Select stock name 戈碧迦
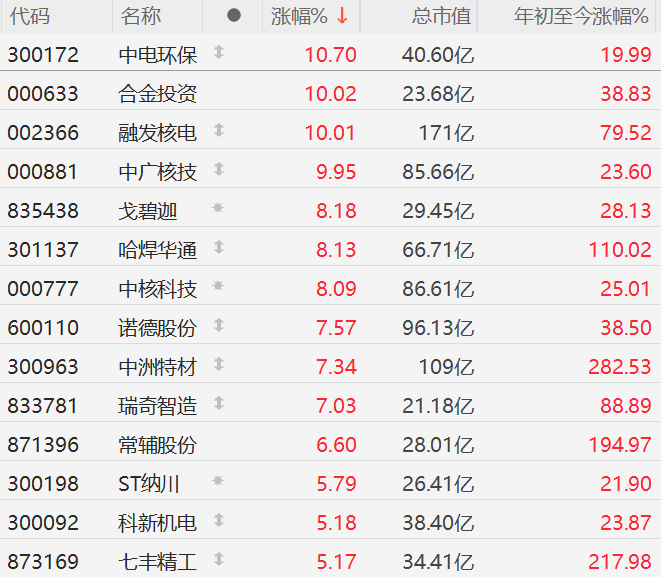The image size is (661, 577). tap(148, 211)
